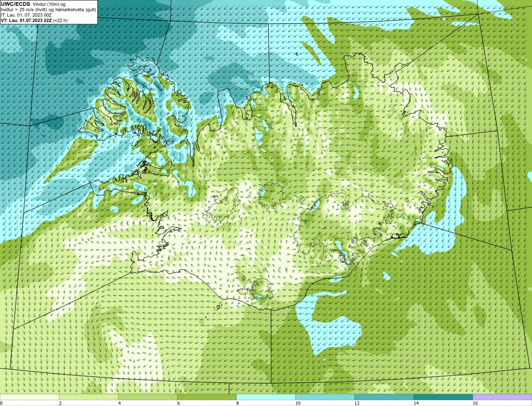Click the 8–10 m/s pale cyan legend swatch
Image resolution: width=532 pixels, height=406 pixels.
click(266, 397)
